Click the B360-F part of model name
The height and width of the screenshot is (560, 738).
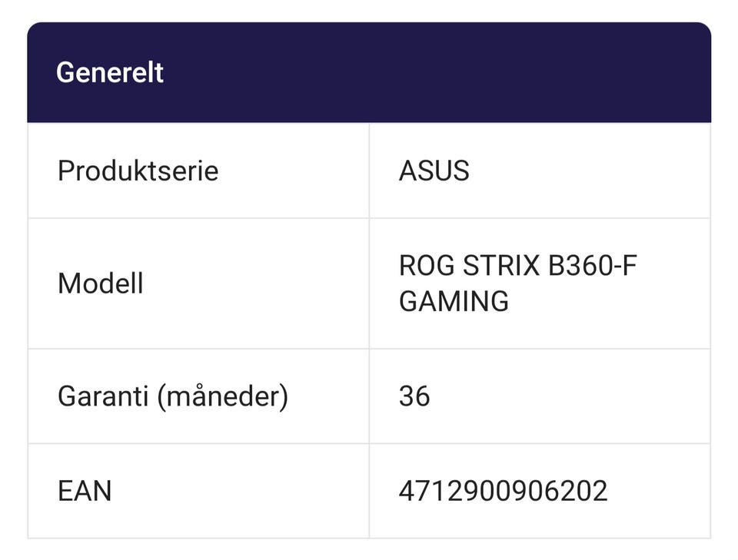(x=592, y=266)
